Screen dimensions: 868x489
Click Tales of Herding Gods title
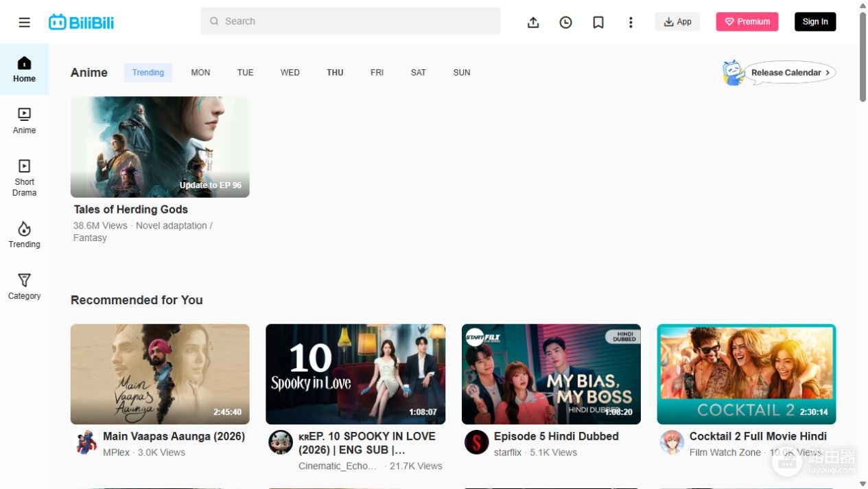click(x=130, y=209)
